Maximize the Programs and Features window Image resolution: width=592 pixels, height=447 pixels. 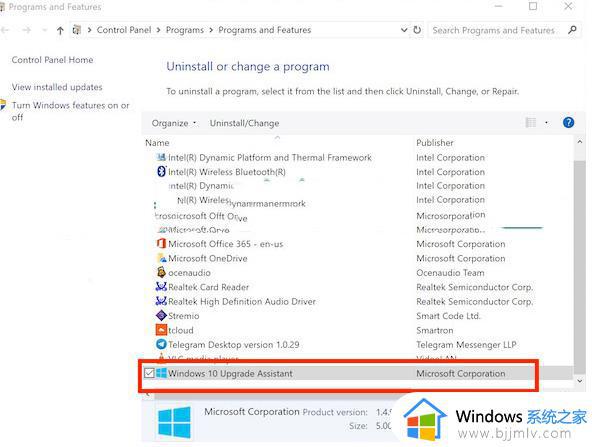(533, 6)
